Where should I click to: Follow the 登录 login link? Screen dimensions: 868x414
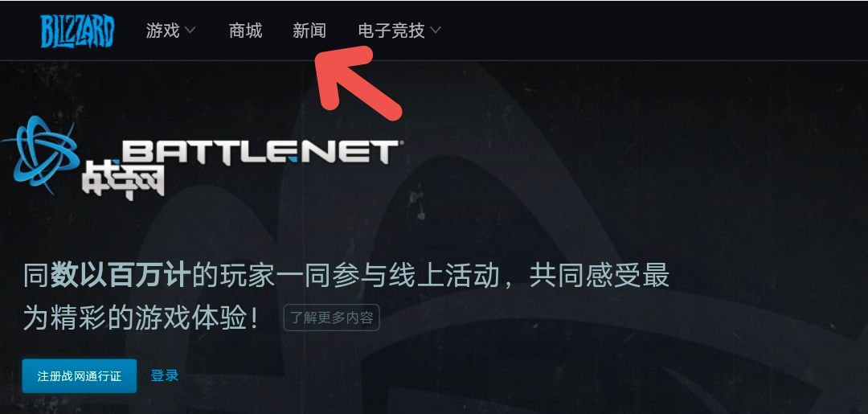[165, 375]
